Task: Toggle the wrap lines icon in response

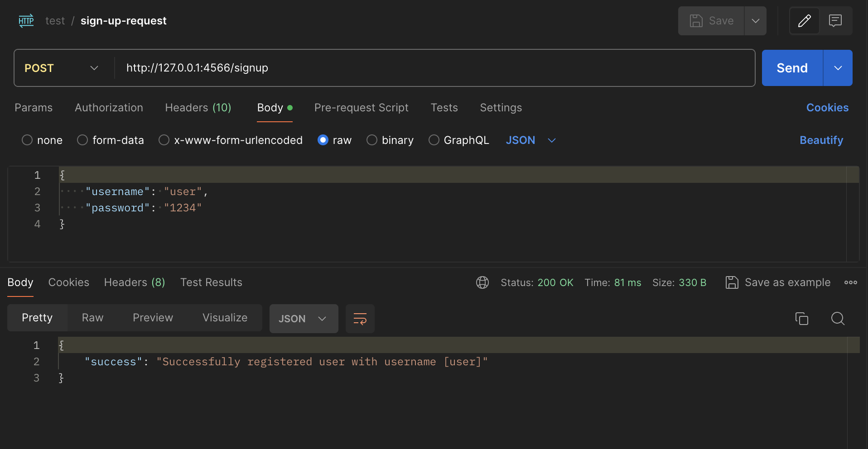Action: (x=360, y=319)
